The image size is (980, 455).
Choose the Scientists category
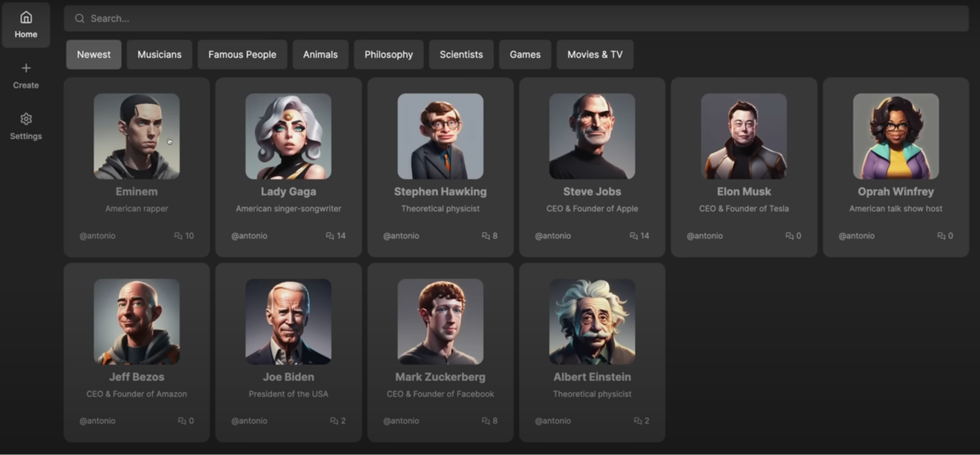pyautogui.click(x=461, y=55)
